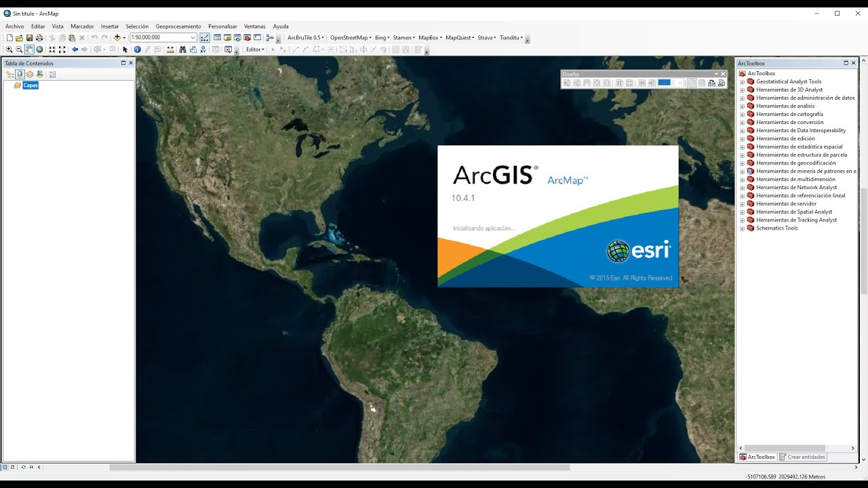The height and width of the screenshot is (488, 868).
Task: Open the MapQuest dropdown menu
Action: click(x=460, y=38)
